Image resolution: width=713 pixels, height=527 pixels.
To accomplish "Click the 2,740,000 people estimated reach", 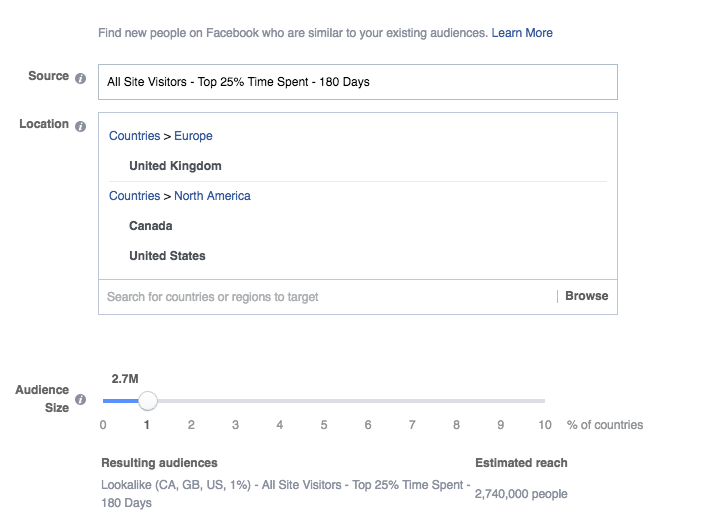I will [521, 494].
